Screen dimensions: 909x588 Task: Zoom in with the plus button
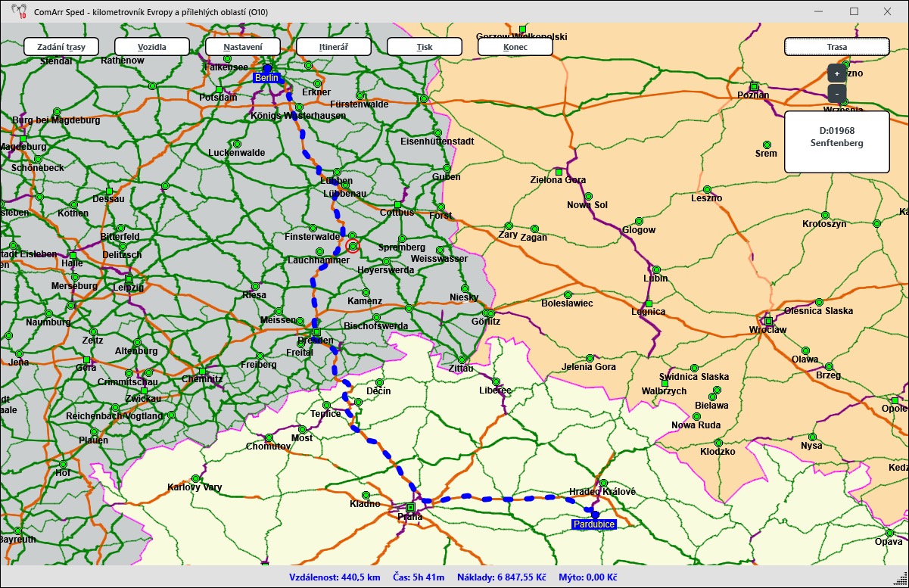tap(836, 73)
